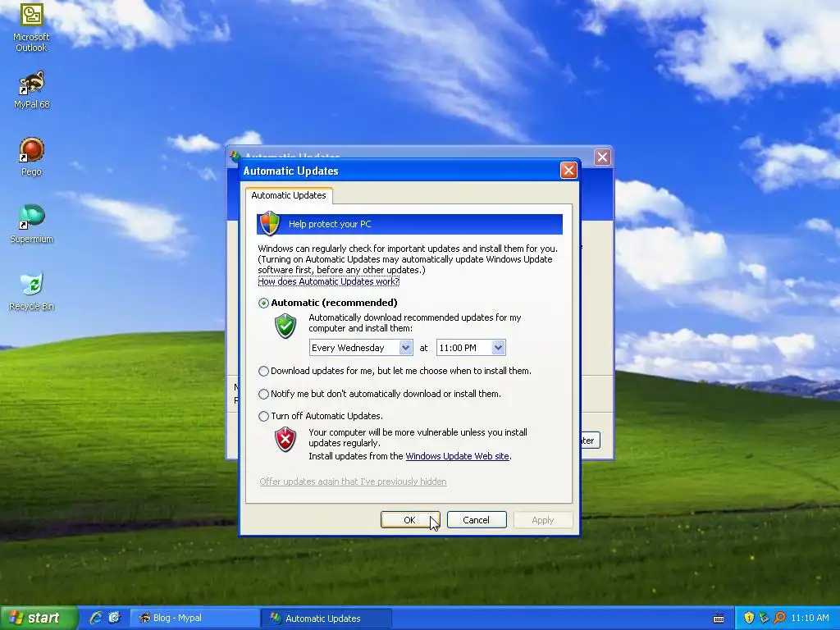Click the Internet Explorer quick launch icon
Screen dimensions: 840x630
coord(96,618)
